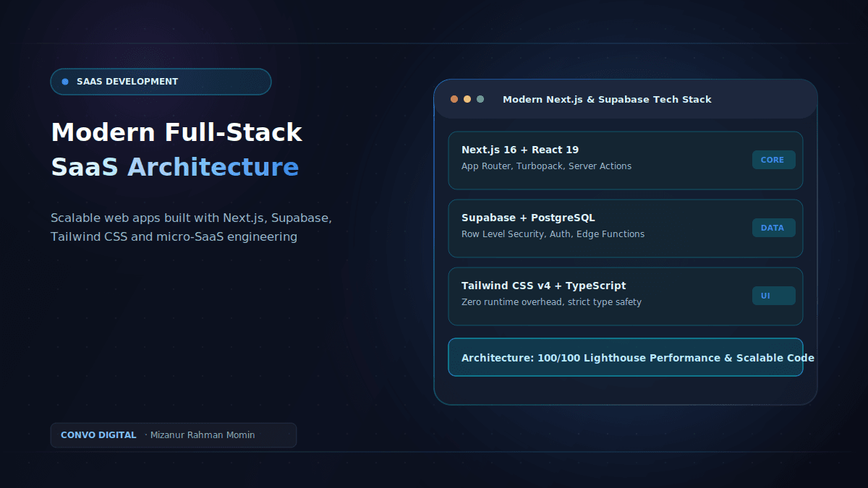Click the 'Mizanur Rahman Momin' author name
Image resolution: width=868 pixels, height=488 pixels.
tap(203, 435)
